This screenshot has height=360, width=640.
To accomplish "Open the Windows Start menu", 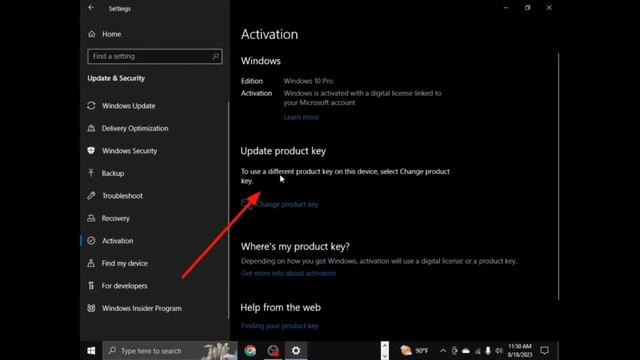I will pyautogui.click(x=91, y=351).
